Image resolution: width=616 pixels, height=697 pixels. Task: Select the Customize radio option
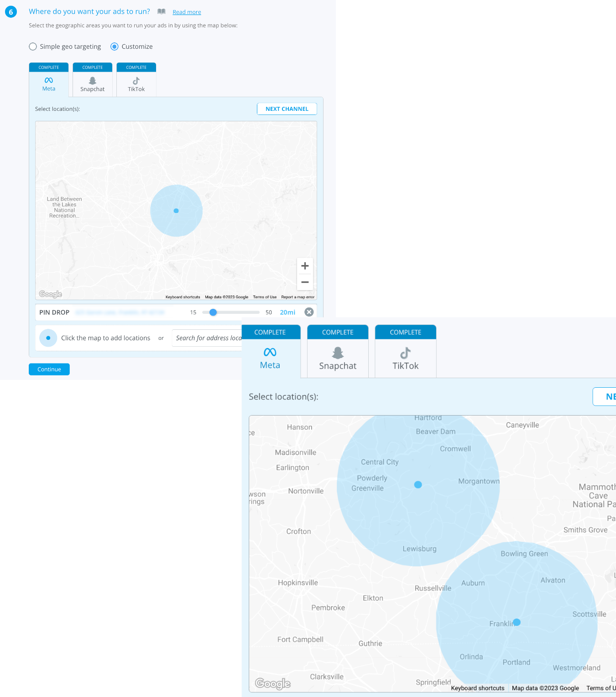[x=115, y=47]
